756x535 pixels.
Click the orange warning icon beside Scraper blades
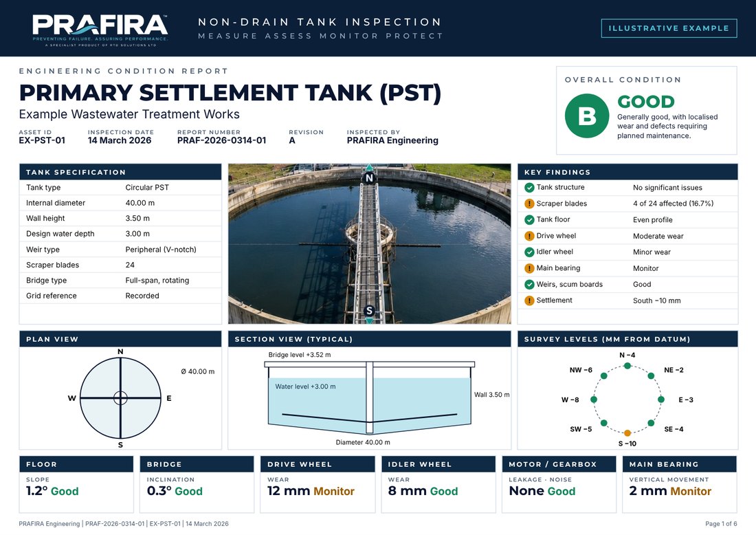click(x=529, y=204)
